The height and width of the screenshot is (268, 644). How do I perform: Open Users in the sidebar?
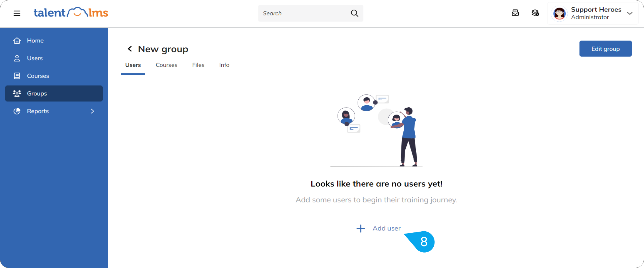click(54, 58)
